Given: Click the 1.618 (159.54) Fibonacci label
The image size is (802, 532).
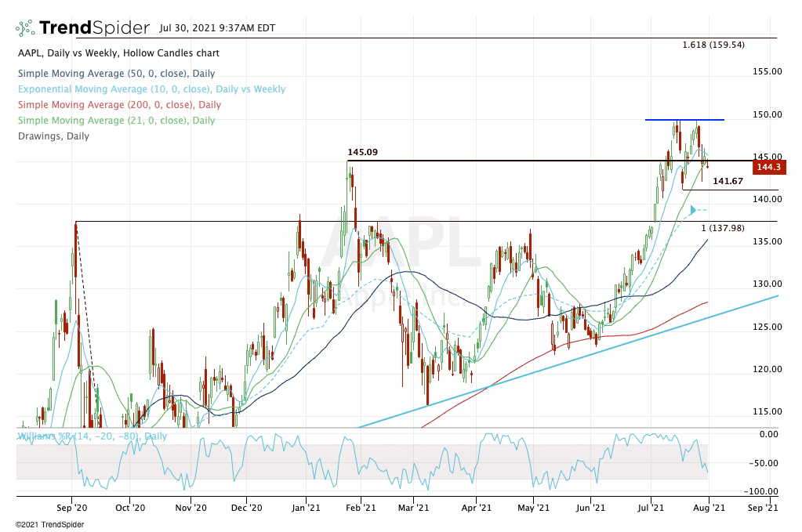Looking at the screenshot, I should (713, 45).
